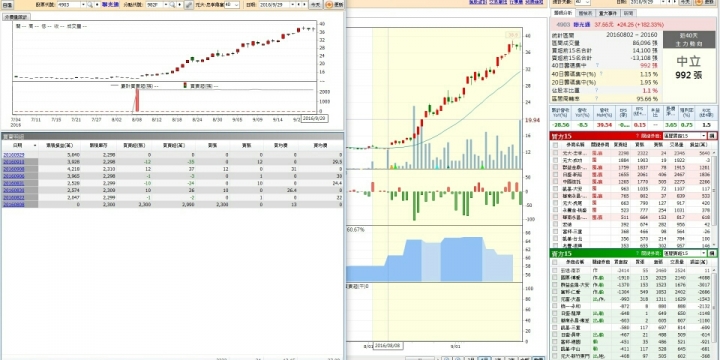Click the date field showing 2016/9/29 in left window

tap(273, 5)
